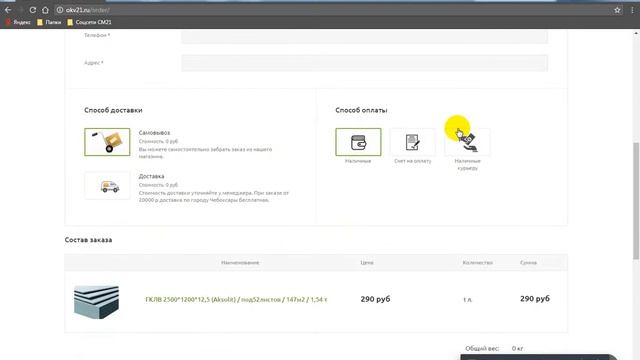The image size is (640, 360).
Task: Click the vertical page scrollbar thumb
Action: 636,200
